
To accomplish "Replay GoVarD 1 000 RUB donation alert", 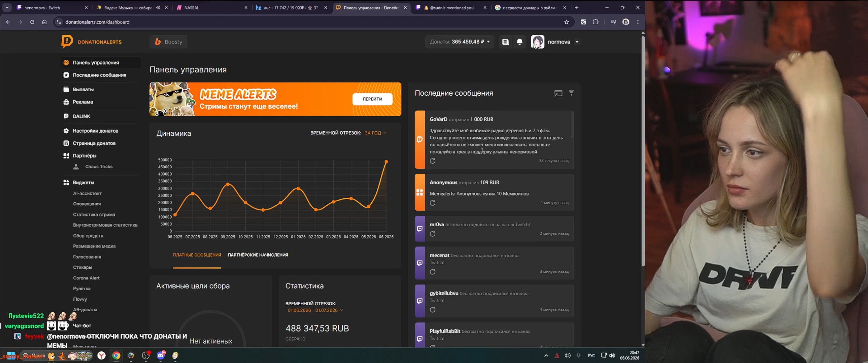I will coord(433,161).
